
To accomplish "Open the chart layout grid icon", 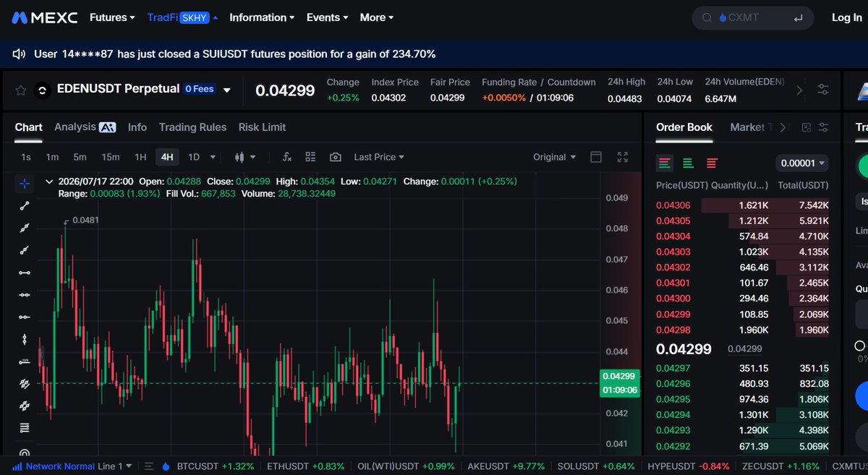I will (x=310, y=157).
